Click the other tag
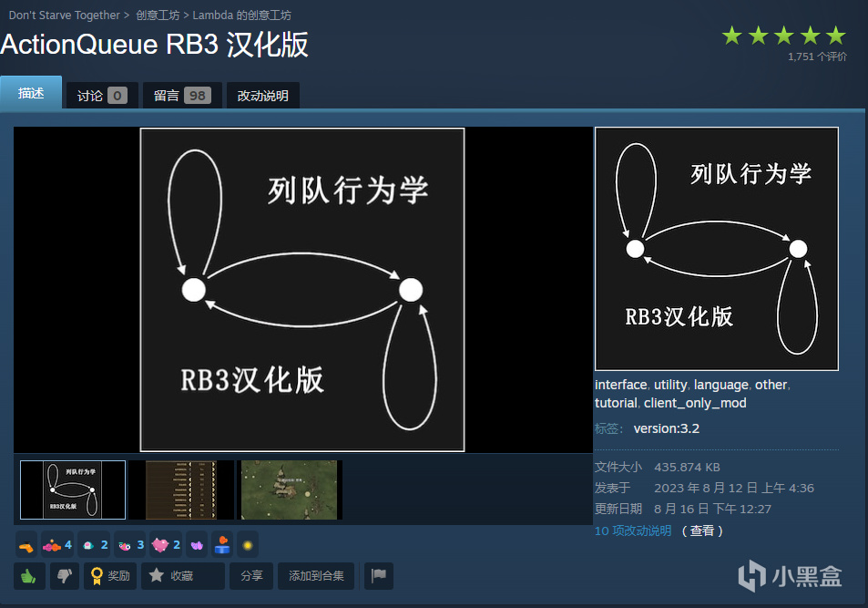The image size is (868, 608). 771,385
